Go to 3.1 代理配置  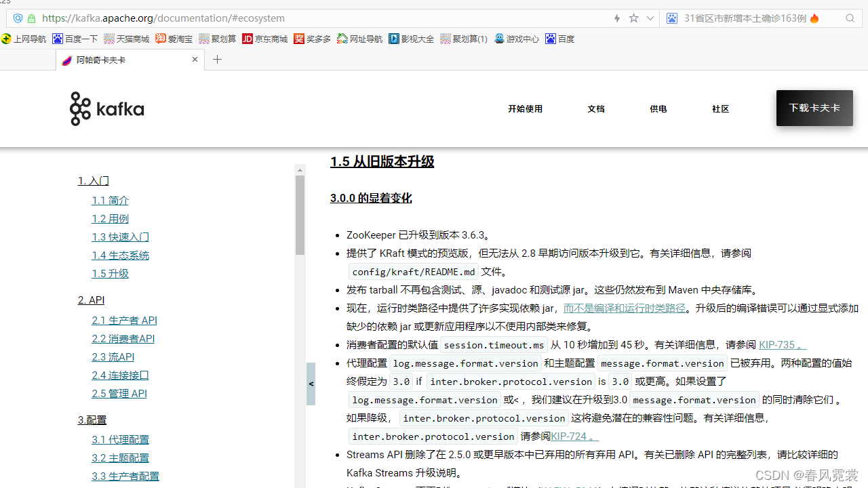click(121, 439)
